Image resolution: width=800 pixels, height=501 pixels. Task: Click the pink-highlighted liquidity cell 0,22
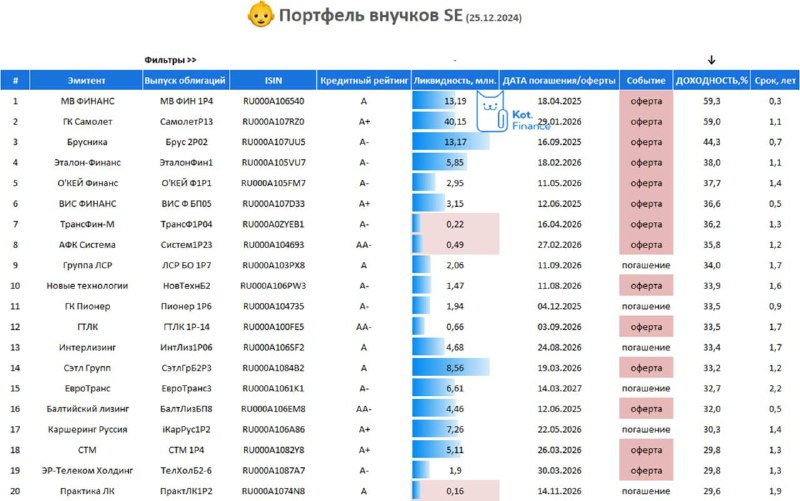455,224
